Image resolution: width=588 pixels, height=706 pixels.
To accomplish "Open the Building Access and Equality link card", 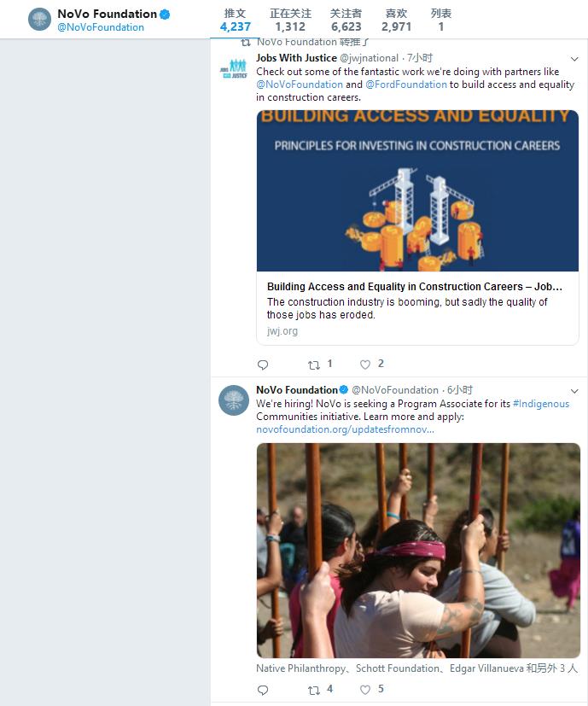I will 417,227.
